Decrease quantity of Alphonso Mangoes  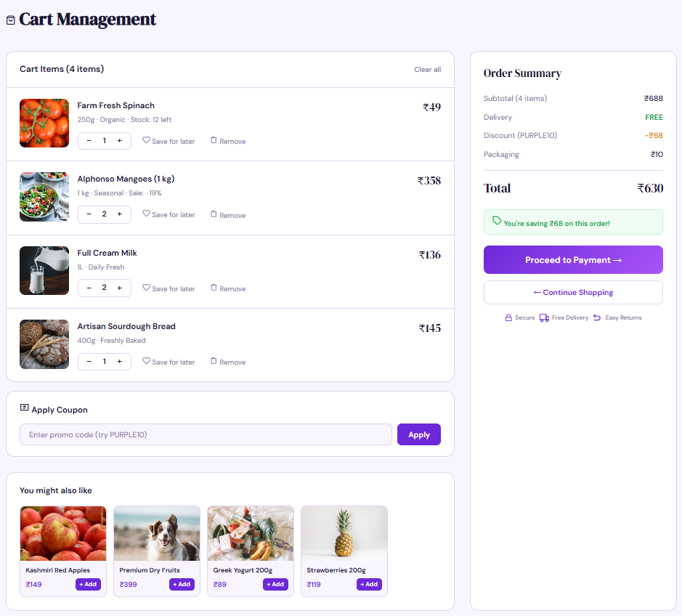[89, 214]
